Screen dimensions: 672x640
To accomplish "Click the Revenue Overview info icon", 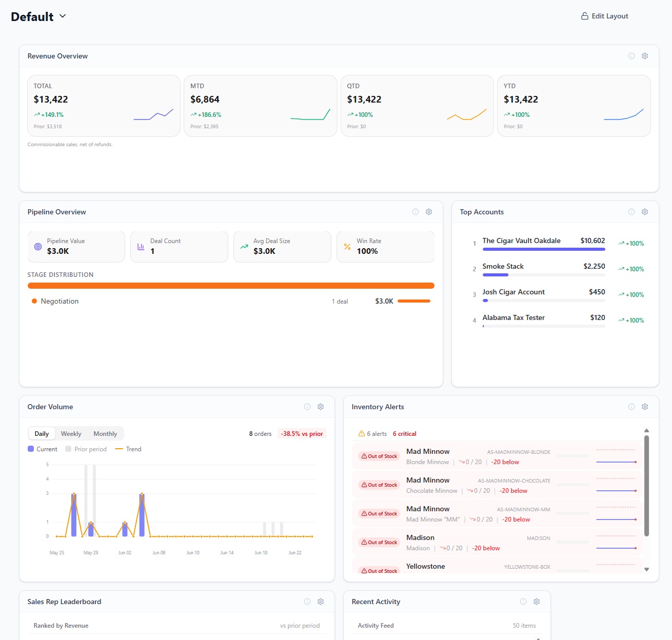I will click(x=631, y=56).
